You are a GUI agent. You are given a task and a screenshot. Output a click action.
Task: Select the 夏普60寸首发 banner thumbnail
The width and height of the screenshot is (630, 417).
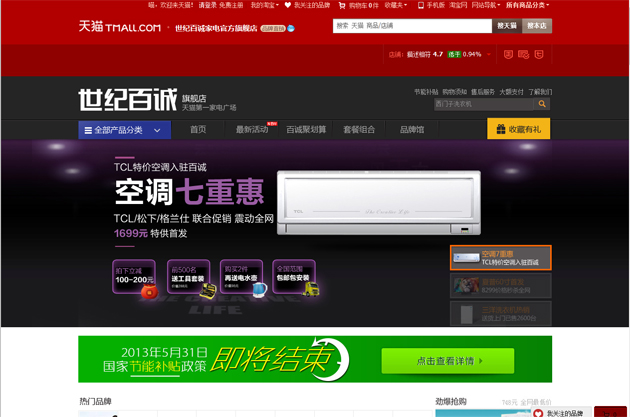(501, 286)
